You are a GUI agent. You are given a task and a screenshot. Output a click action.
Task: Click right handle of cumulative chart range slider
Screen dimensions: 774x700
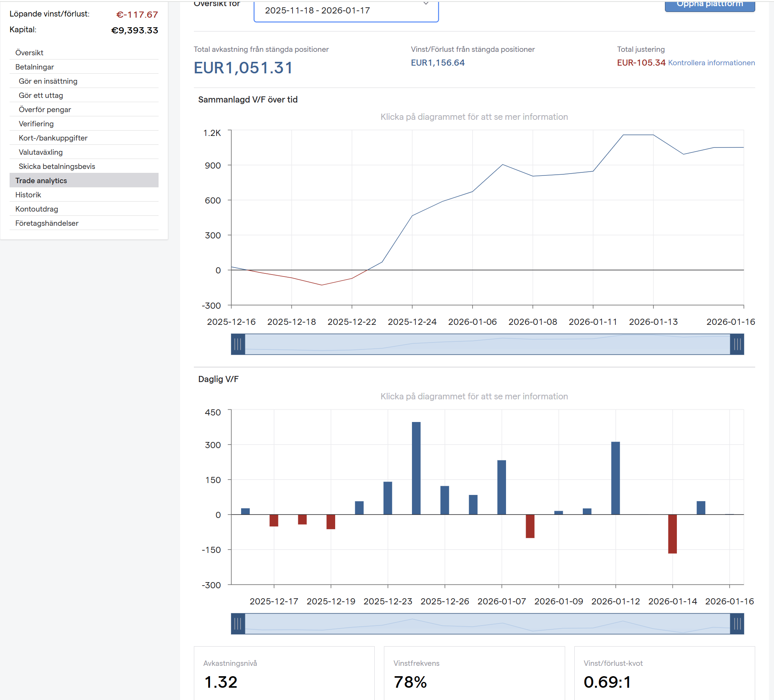(x=736, y=344)
